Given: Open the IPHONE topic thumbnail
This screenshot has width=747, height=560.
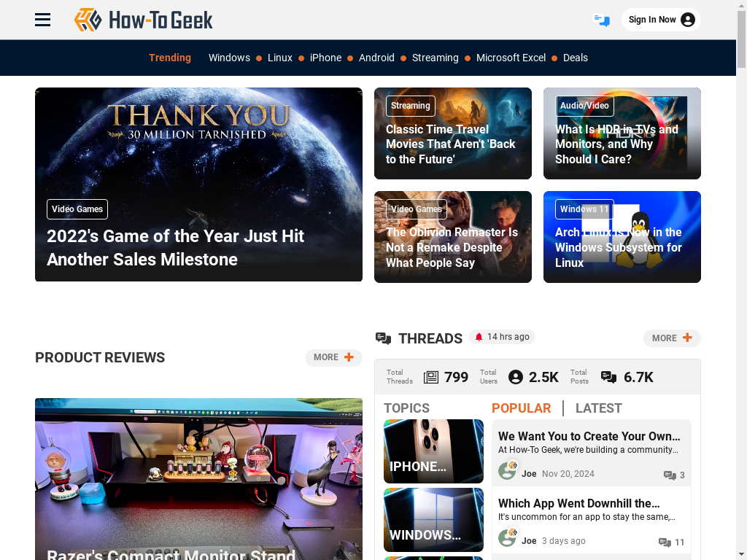Looking at the screenshot, I should [433, 451].
